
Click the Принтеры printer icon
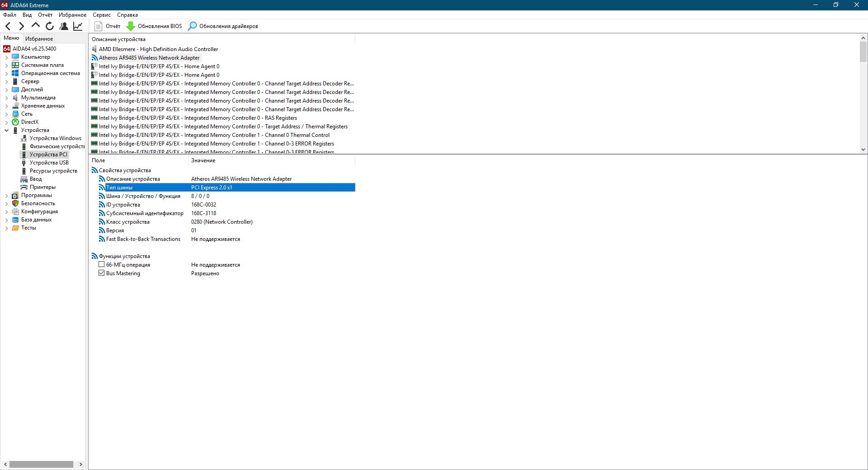[x=24, y=187]
